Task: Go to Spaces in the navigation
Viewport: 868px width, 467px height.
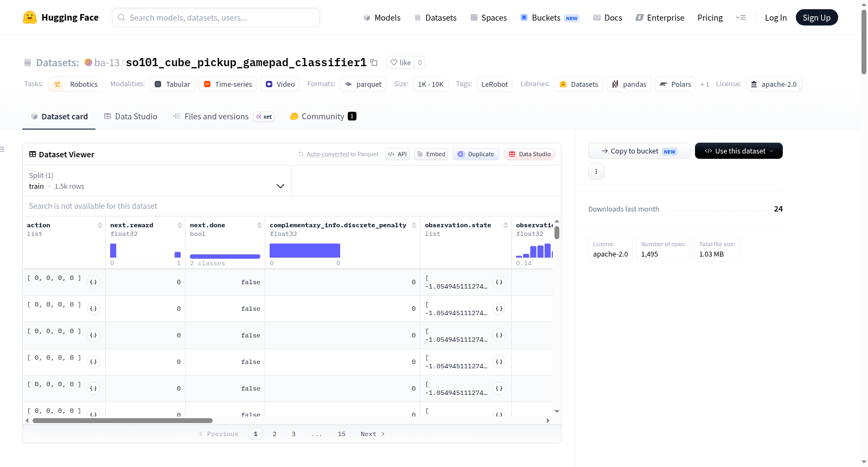Action: [x=489, y=17]
